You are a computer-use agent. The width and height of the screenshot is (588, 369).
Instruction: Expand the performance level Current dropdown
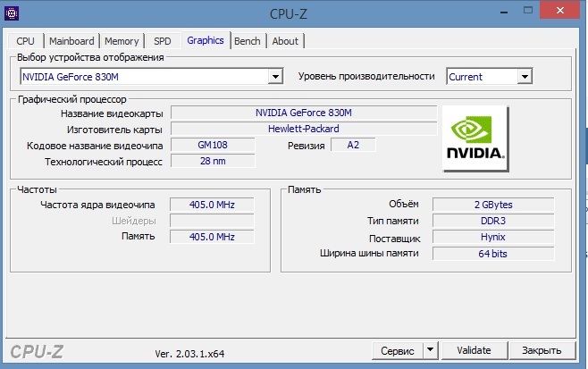(525, 77)
